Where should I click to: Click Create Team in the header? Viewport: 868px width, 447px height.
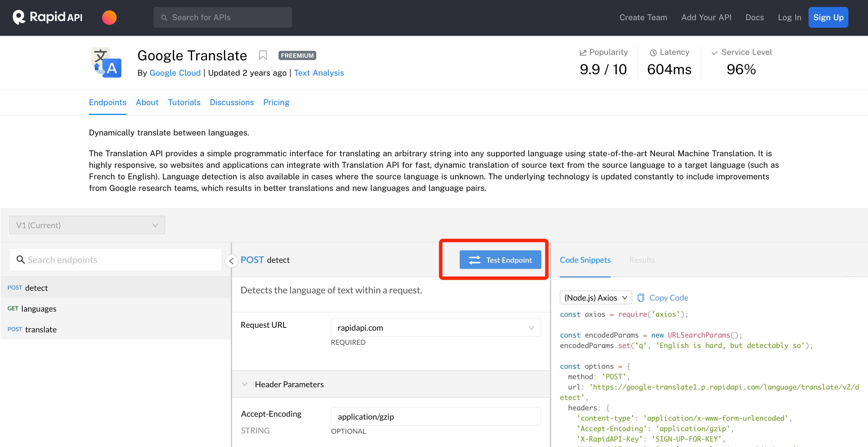coord(643,18)
